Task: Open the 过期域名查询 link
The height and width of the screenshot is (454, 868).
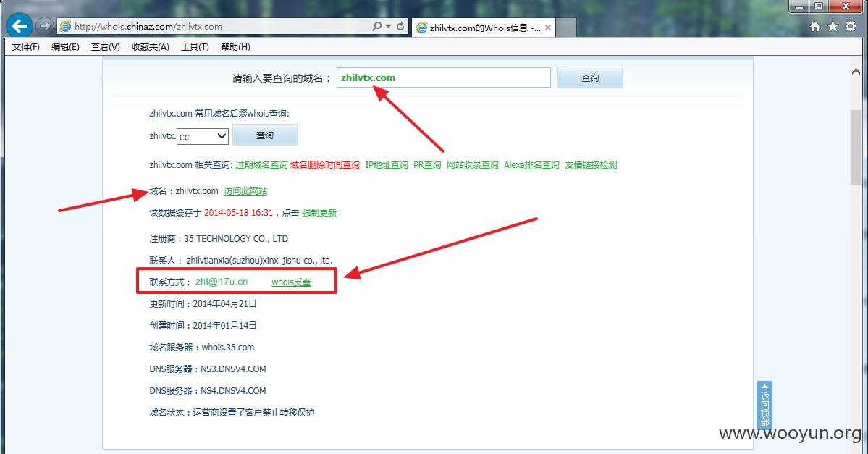Action: (261, 165)
